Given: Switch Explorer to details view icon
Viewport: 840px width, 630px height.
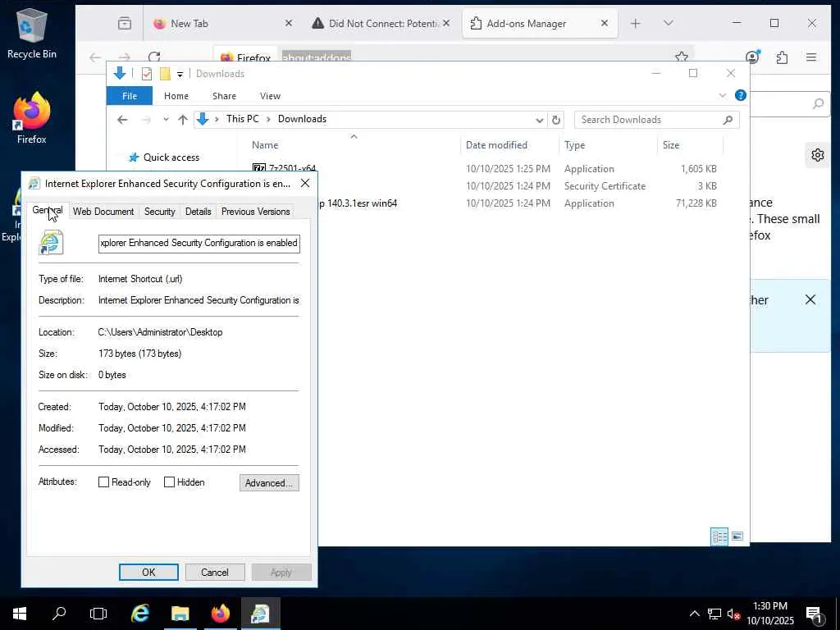Looking at the screenshot, I should click(x=719, y=536).
